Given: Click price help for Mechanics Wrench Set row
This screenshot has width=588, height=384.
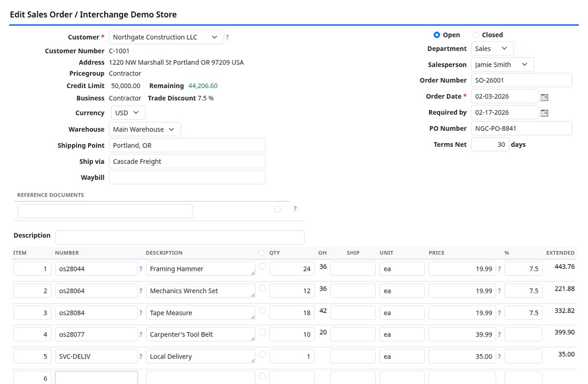Looking at the screenshot, I should click(499, 291).
